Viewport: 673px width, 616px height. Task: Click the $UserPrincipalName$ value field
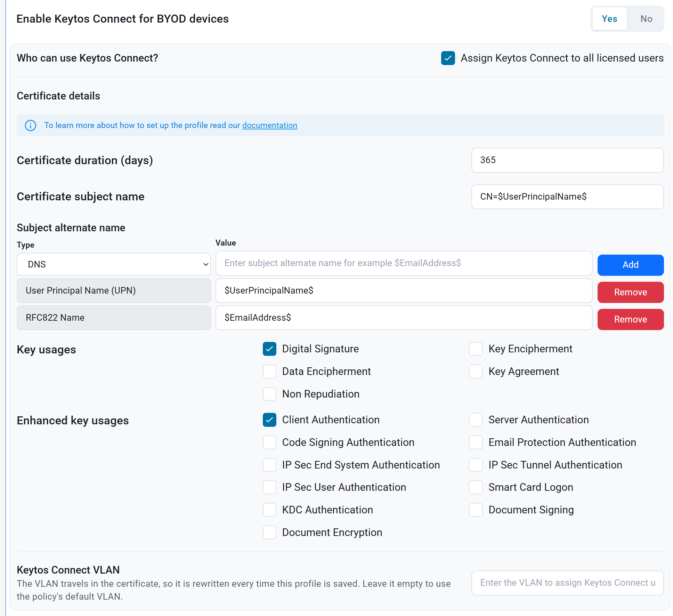pos(404,290)
